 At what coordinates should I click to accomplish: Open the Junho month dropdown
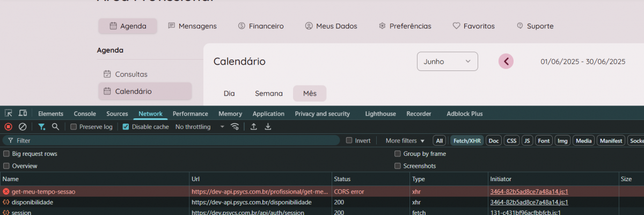(x=447, y=62)
